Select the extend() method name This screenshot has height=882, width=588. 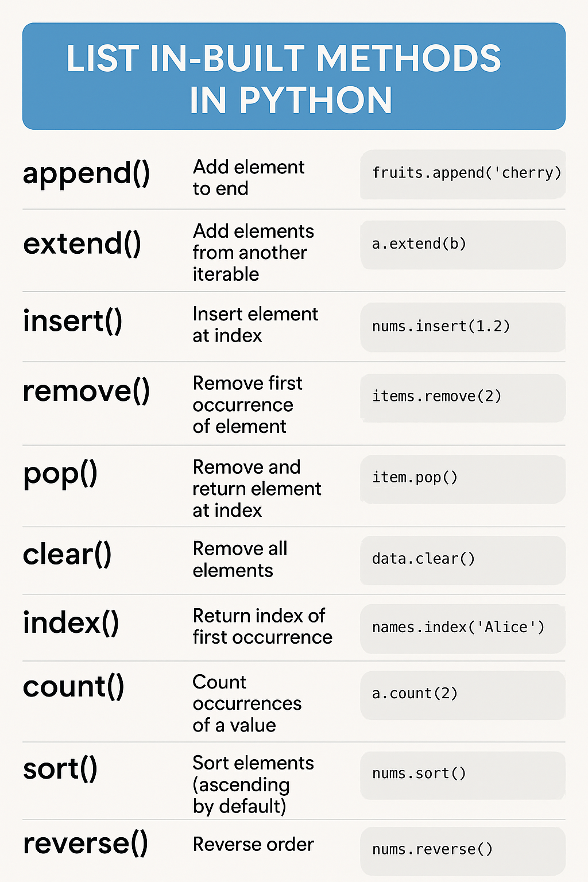tap(82, 243)
